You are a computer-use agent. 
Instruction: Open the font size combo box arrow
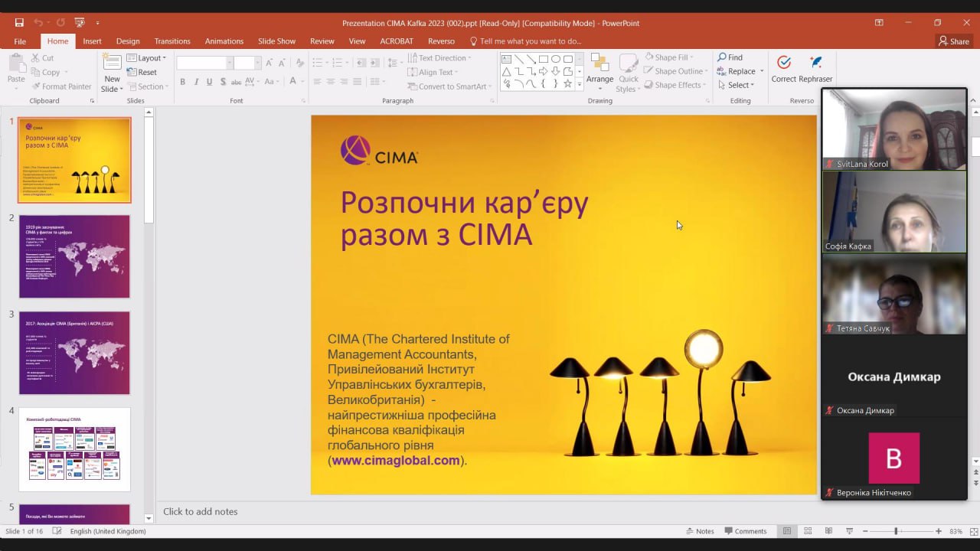coord(258,63)
